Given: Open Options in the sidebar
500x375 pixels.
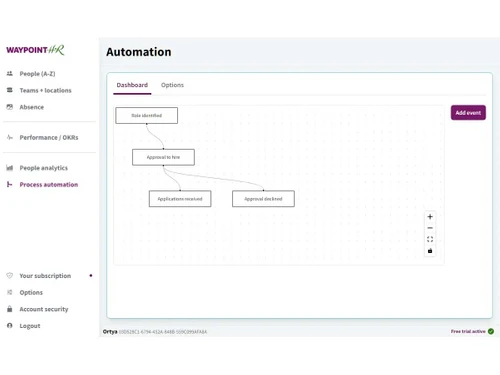Looking at the screenshot, I should point(31,292).
